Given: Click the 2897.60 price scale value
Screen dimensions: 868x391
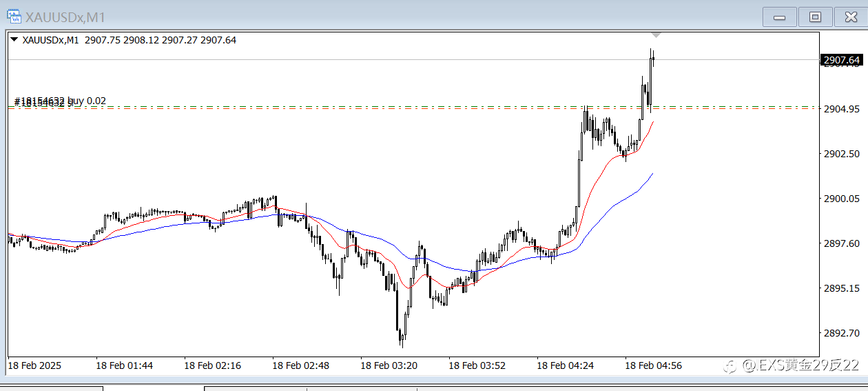Looking at the screenshot, I should [841, 243].
